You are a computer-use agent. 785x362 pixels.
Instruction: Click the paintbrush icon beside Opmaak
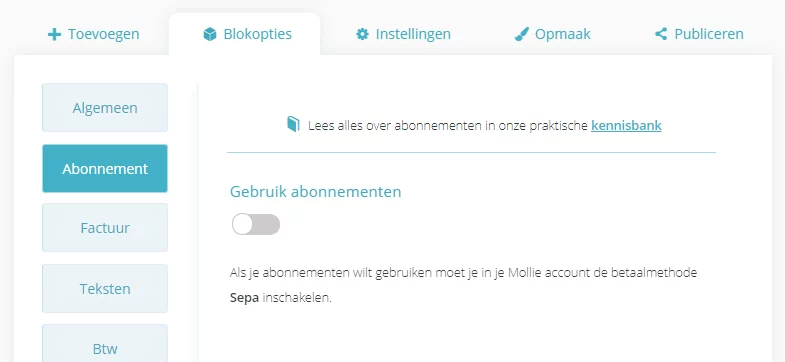(522, 35)
